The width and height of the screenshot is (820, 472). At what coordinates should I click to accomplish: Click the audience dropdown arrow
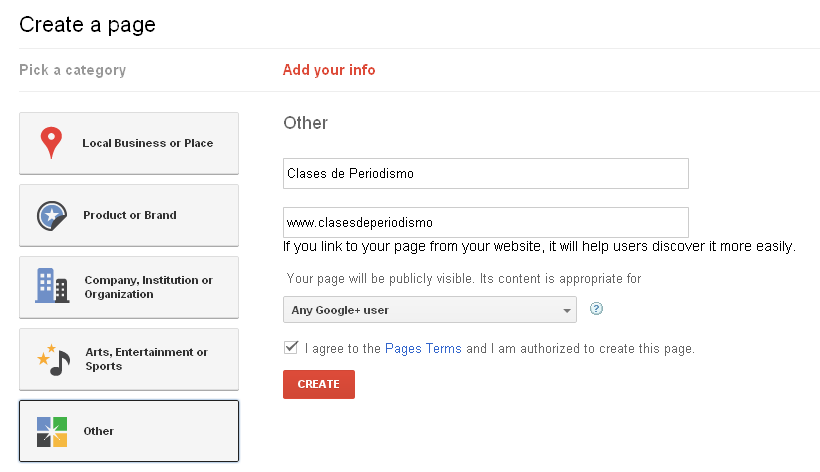567,310
